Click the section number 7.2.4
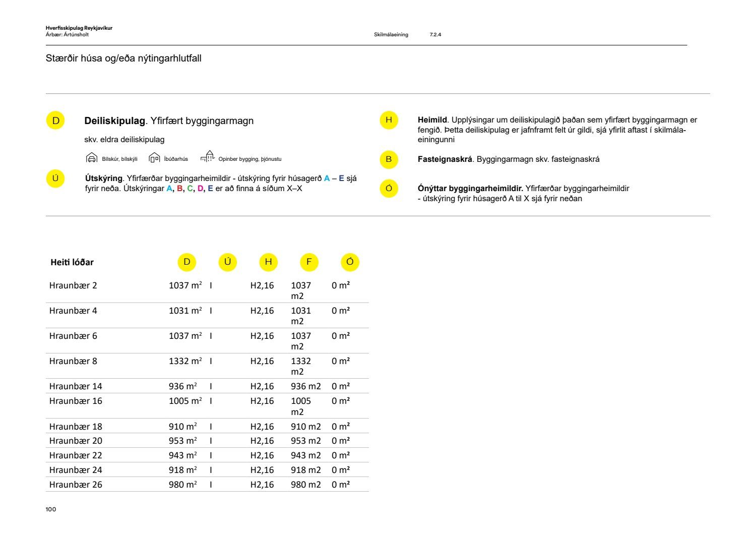Screen dimensions: 756x535 pos(435,35)
